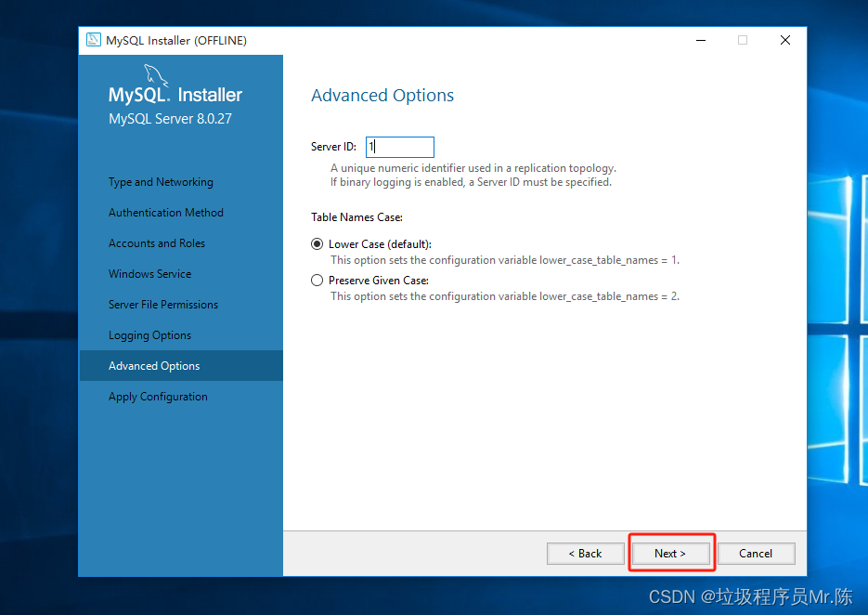Click the Advanced Options page heading
This screenshot has height=615, width=868.
coord(382,96)
